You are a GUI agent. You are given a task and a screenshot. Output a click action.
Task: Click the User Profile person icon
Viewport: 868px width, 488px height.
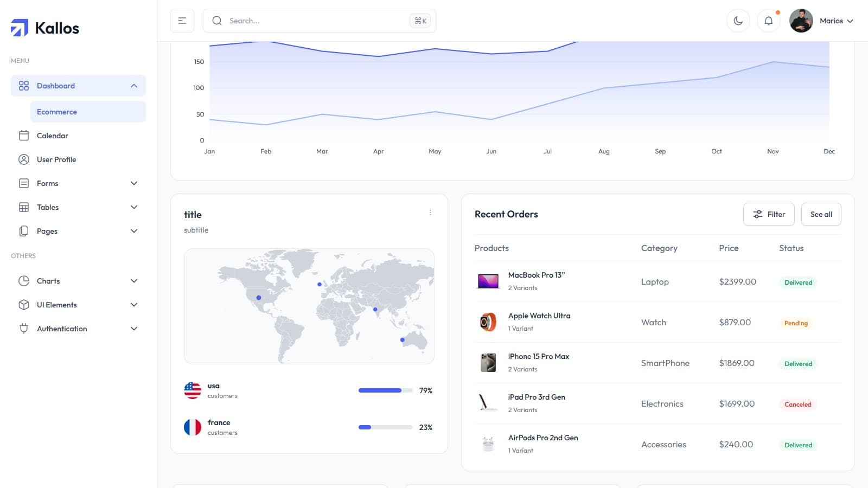(x=24, y=159)
